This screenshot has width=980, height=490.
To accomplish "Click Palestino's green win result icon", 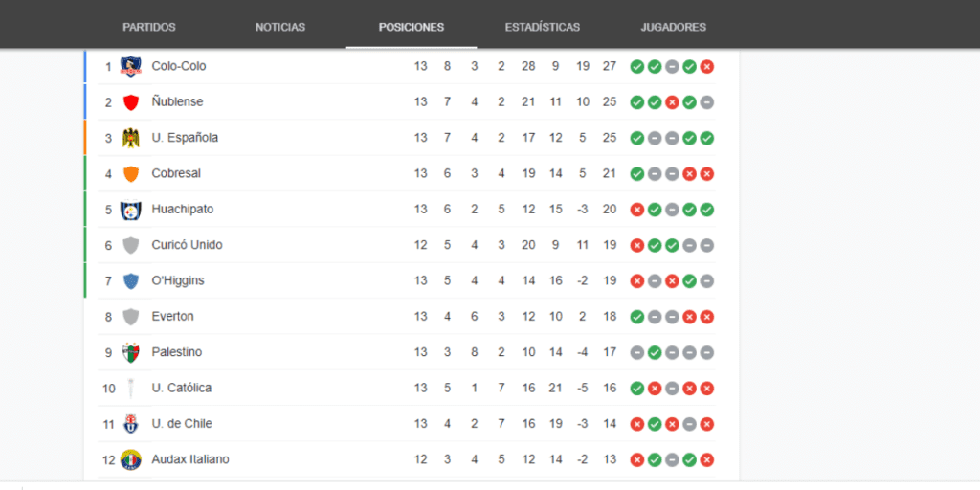I will tap(655, 352).
